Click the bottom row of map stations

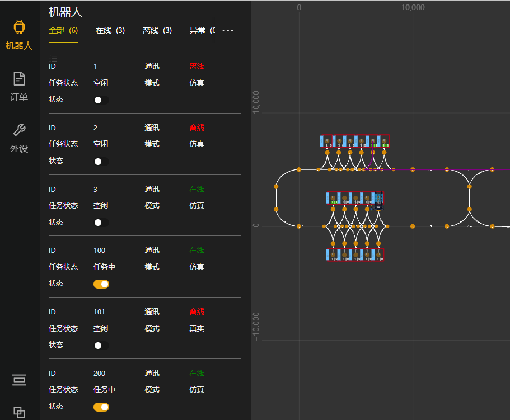click(355, 254)
